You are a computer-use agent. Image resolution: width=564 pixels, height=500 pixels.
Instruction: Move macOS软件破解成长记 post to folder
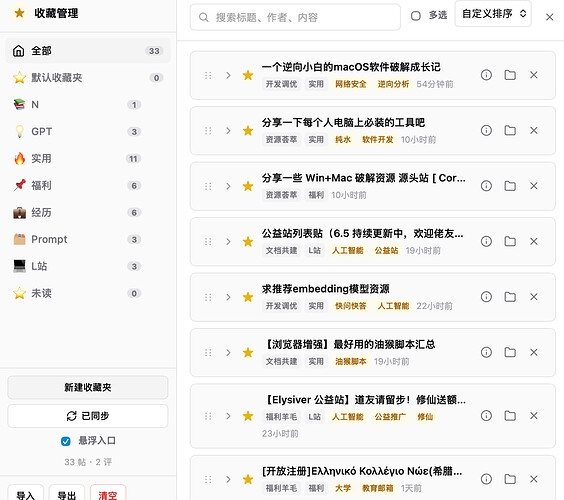pyautogui.click(x=510, y=75)
